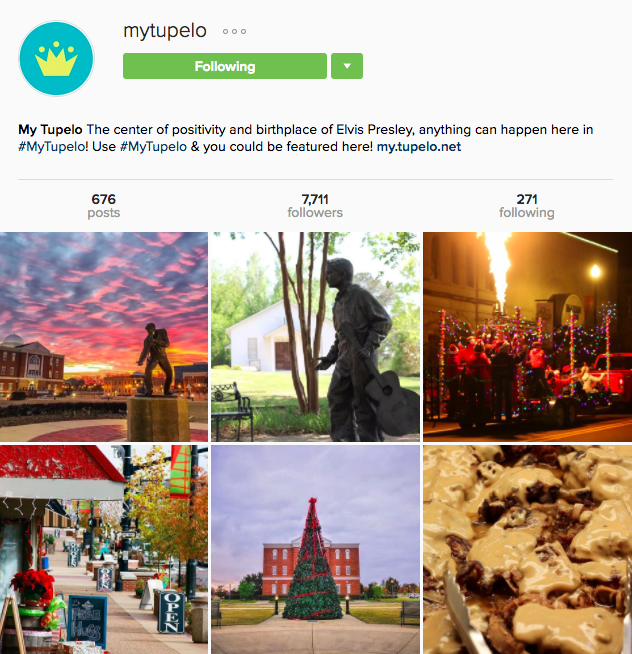
Task: Toggle the green Following button
Action: tap(225, 66)
